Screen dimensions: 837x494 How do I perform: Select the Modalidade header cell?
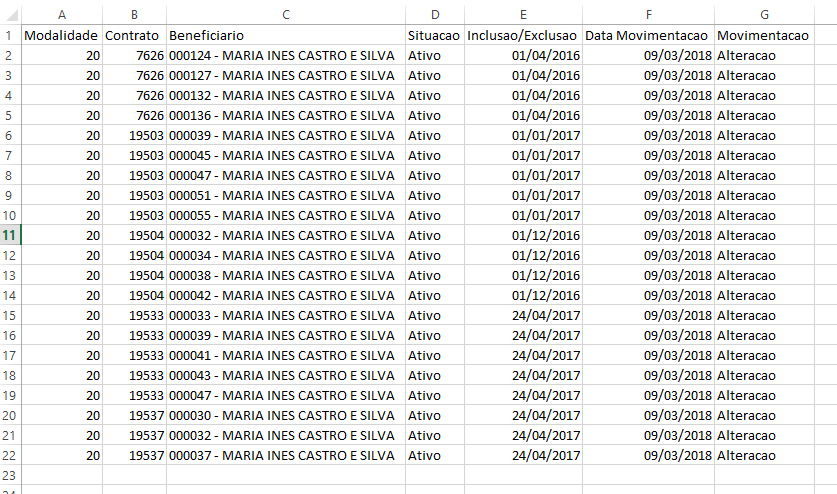click(x=62, y=35)
